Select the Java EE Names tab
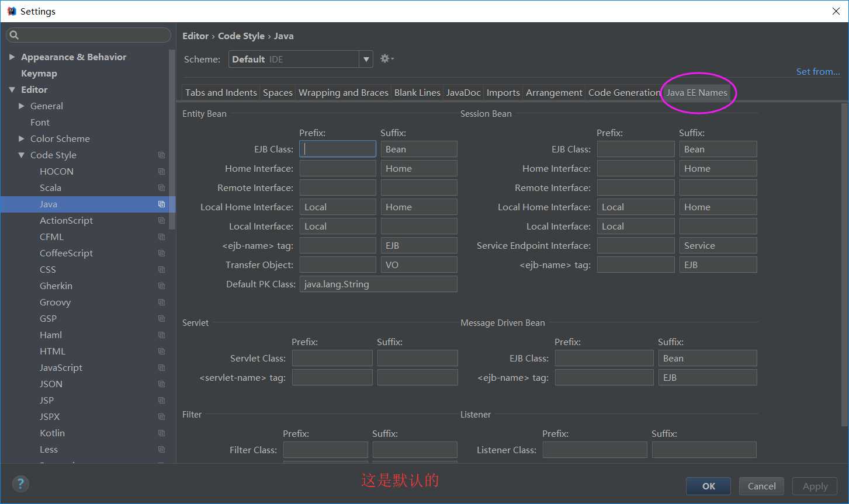 (x=696, y=92)
